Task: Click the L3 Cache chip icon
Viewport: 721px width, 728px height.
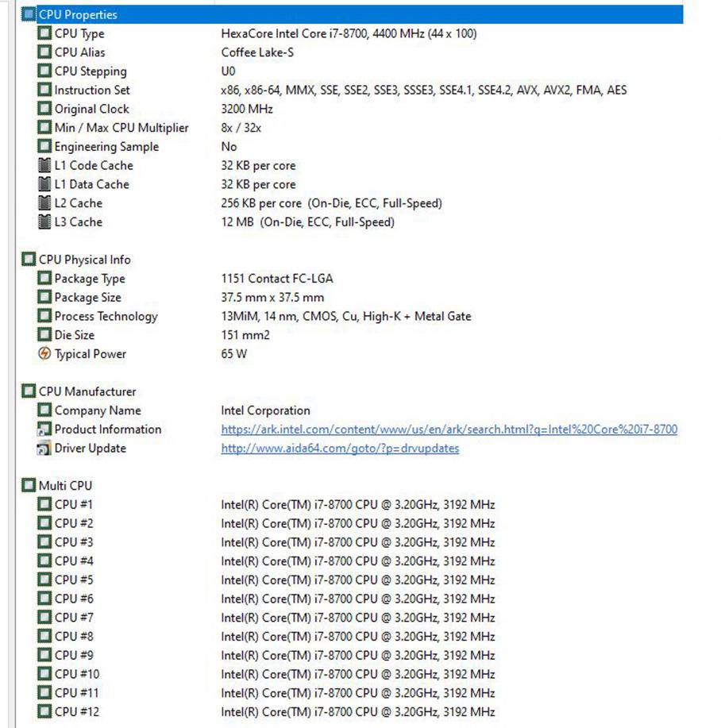Action: 44,222
